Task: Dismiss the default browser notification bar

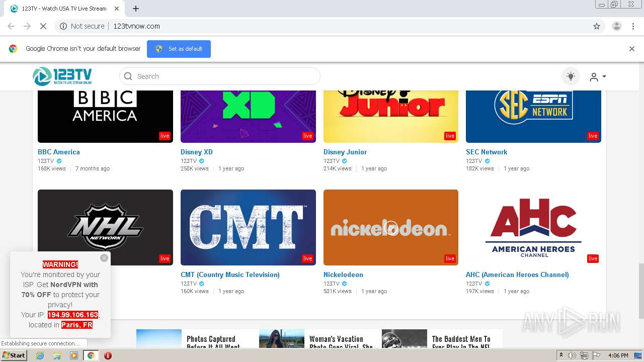Action: coord(632,49)
